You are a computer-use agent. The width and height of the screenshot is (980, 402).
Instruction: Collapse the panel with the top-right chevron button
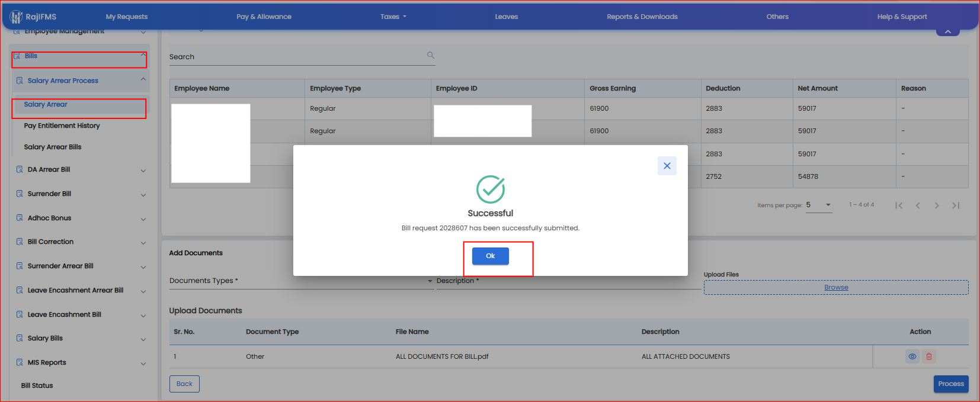pyautogui.click(x=948, y=31)
